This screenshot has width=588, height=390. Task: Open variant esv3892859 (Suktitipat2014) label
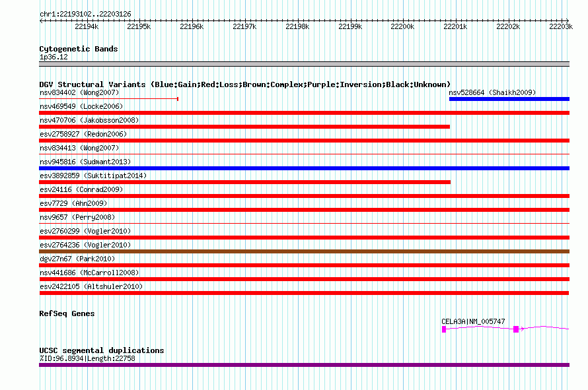tap(93, 176)
